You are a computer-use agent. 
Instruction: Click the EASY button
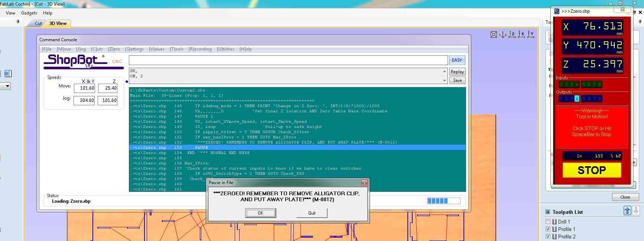[457, 60]
